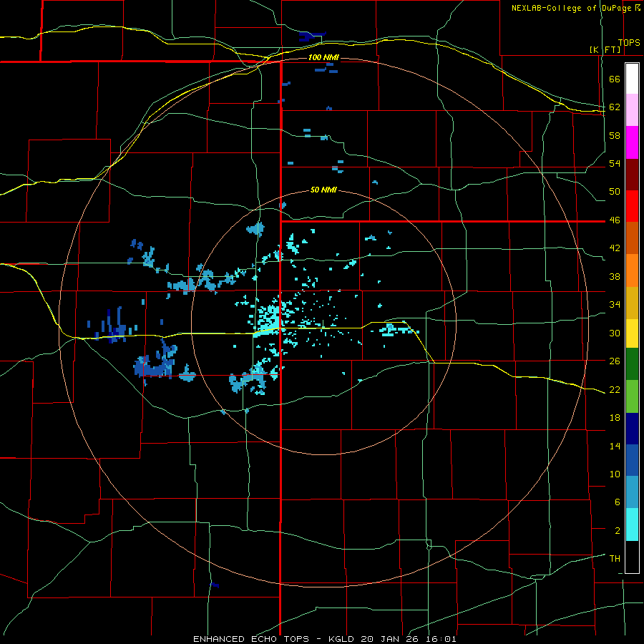This screenshot has height=644, width=644.
Task: Click the legend value 18
Action: (615, 418)
